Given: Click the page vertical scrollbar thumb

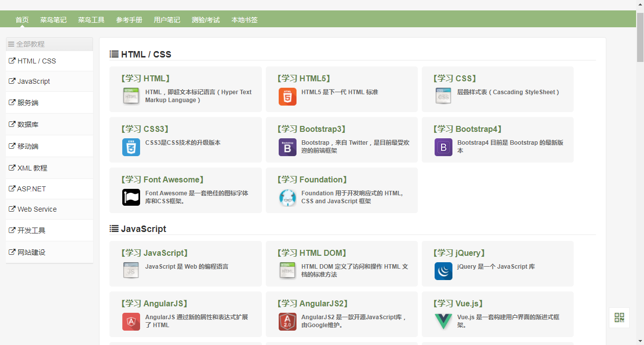Looking at the screenshot, I should 640,37.
